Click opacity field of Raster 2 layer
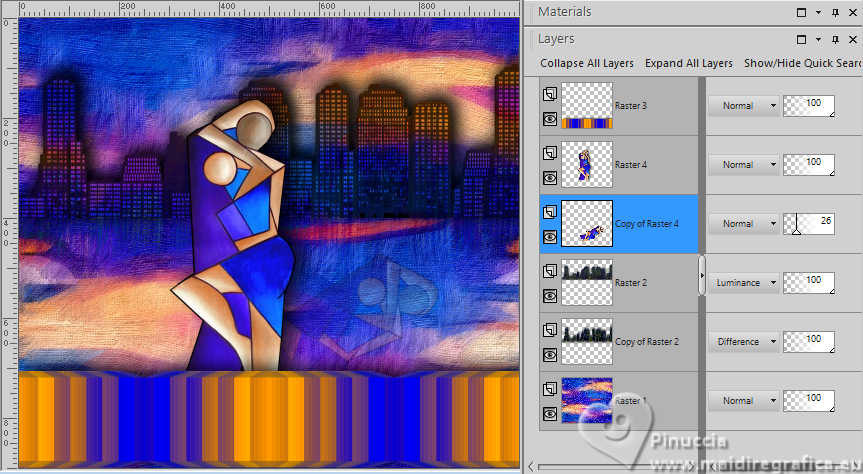 [809, 282]
